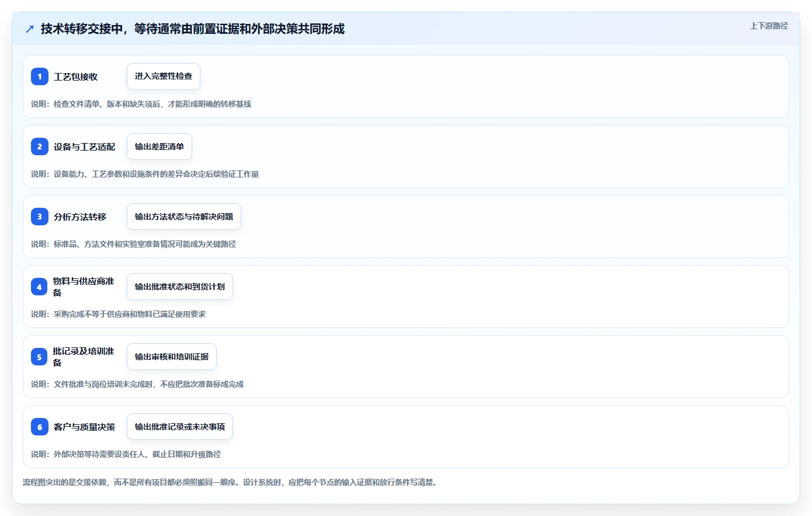Click the arrow icon beside the header title
Image resolution: width=812 pixels, height=516 pixels.
click(x=30, y=29)
